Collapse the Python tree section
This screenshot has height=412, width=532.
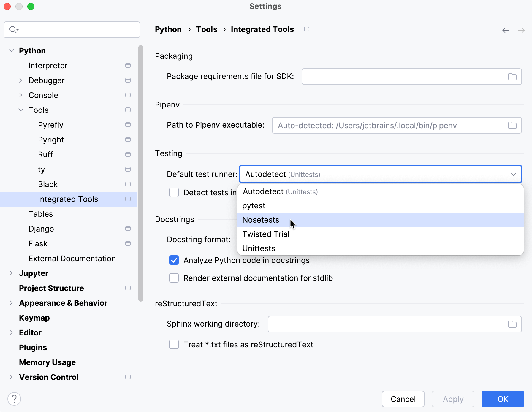coord(11,51)
